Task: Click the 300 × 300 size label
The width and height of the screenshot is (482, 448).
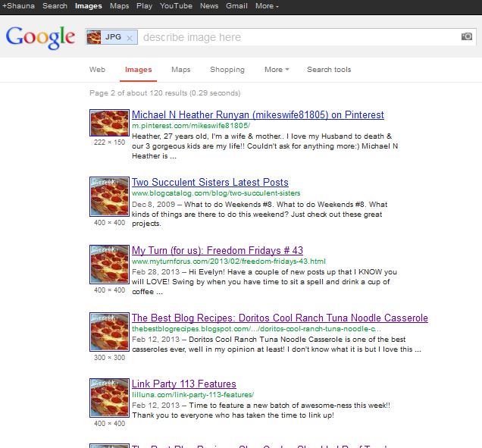Action: [109, 358]
